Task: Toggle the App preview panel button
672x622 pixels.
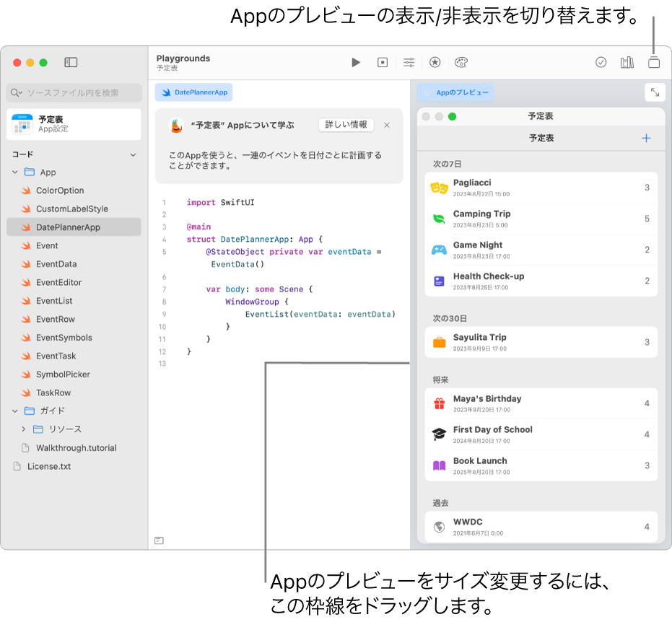Action: pyautogui.click(x=653, y=63)
